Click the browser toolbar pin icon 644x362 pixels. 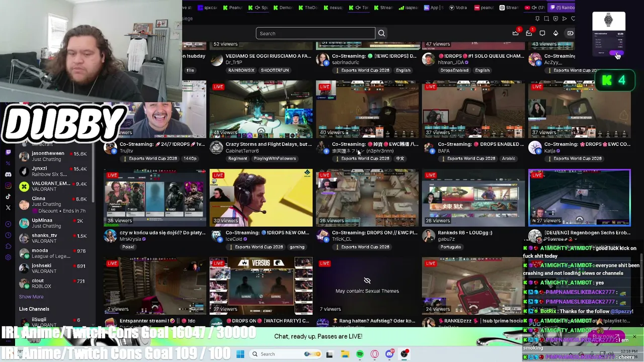(537, 19)
